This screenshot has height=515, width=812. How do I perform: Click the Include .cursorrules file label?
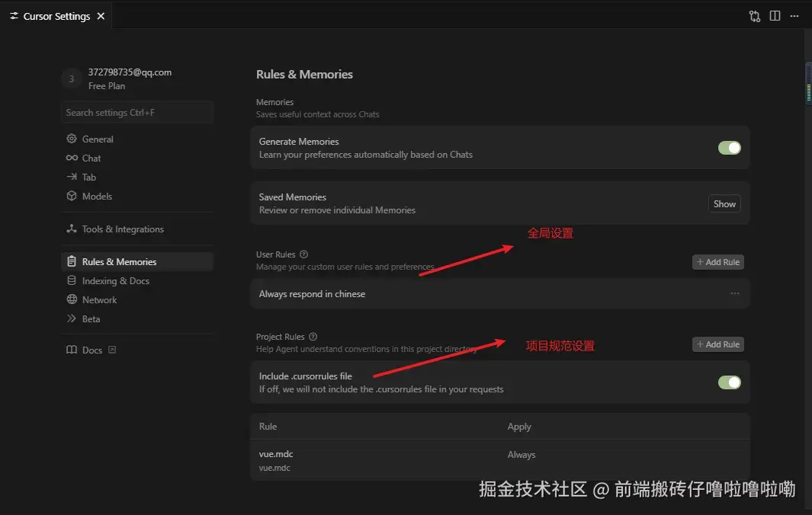coord(306,376)
